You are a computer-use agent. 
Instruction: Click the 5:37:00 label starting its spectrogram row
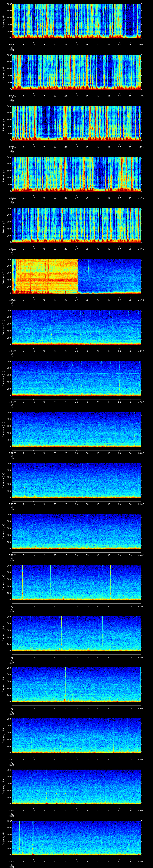(12, 453)
